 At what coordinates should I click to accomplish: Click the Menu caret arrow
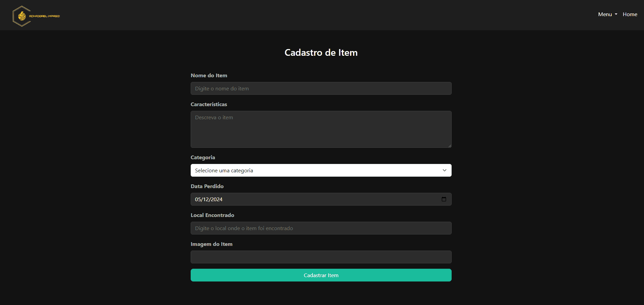pos(616,14)
